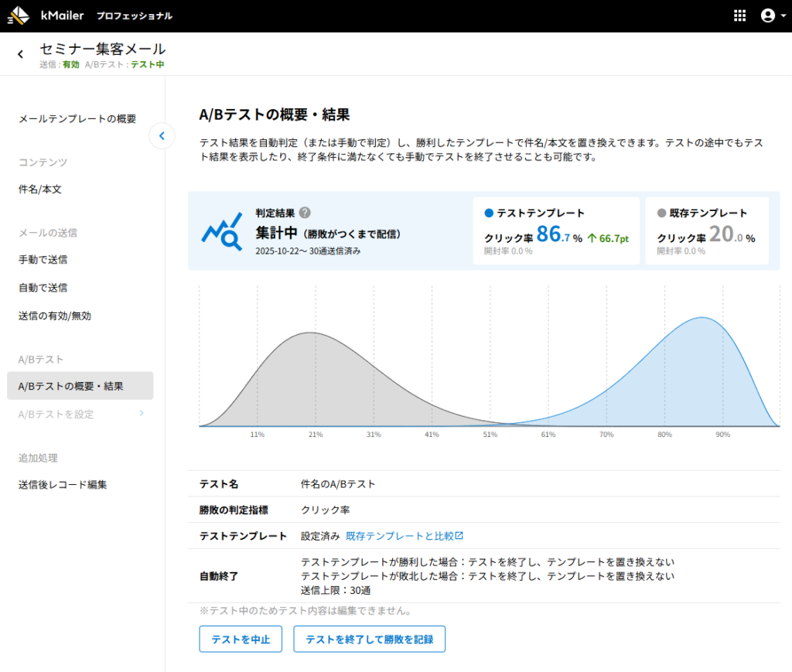Image resolution: width=792 pixels, height=672 pixels.
Task: Click the green click-rate increase arrow
Action: pyautogui.click(x=592, y=238)
